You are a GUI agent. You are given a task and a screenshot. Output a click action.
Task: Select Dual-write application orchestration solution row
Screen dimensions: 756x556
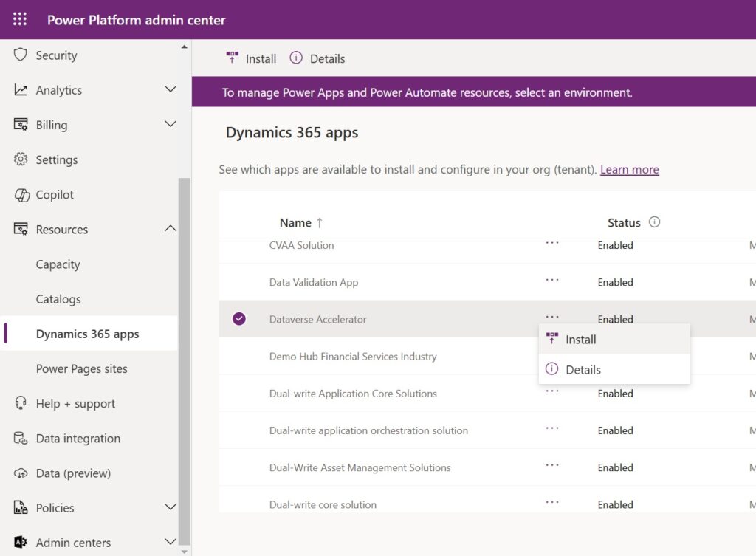[487, 430]
